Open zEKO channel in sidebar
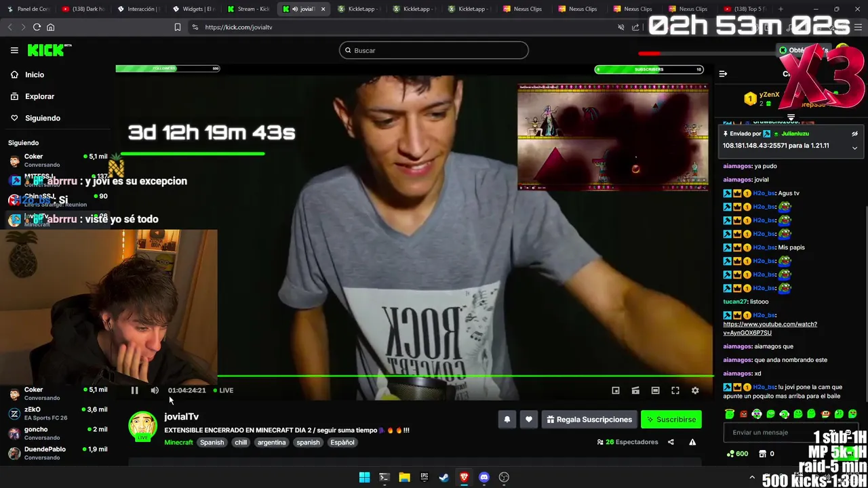The height and width of the screenshot is (488, 868). tap(57, 413)
